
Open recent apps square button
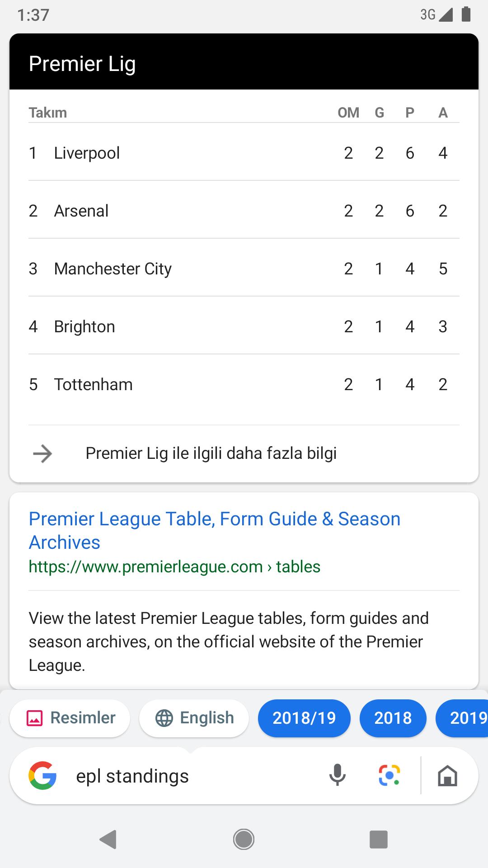pyautogui.click(x=379, y=840)
